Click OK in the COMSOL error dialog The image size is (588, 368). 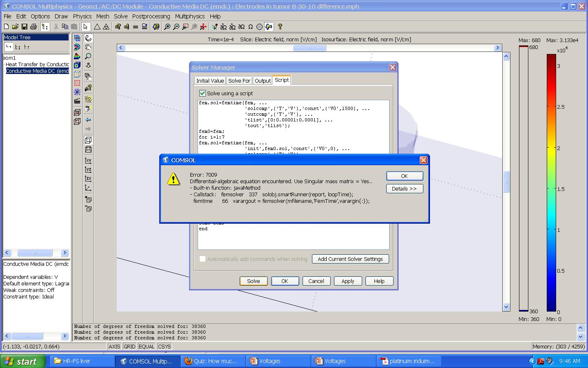404,176
